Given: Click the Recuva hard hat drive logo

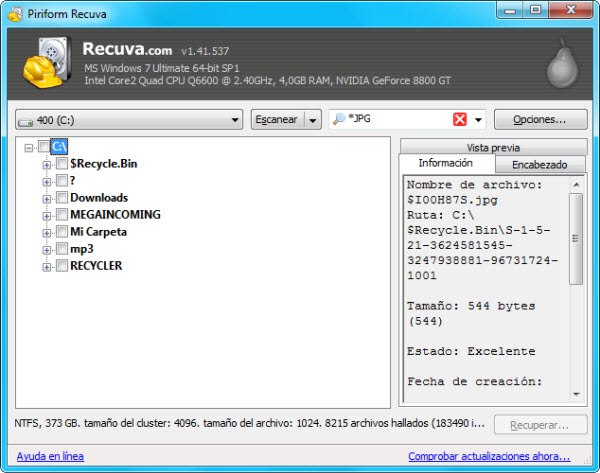Looking at the screenshot, I should [x=47, y=62].
